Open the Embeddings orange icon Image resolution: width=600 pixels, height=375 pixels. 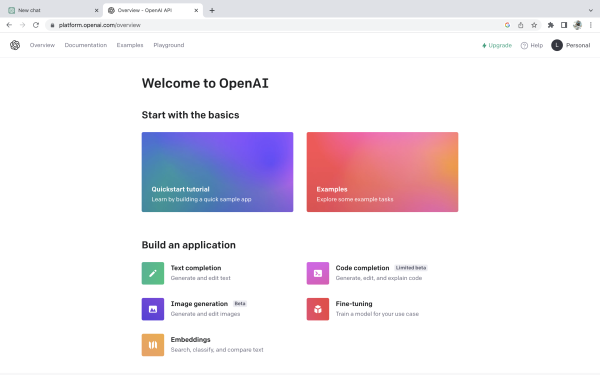click(x=153, y=345)
